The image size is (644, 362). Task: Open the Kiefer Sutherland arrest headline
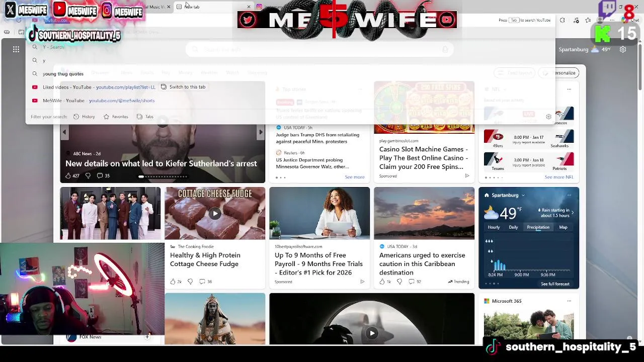pos(161,163)
